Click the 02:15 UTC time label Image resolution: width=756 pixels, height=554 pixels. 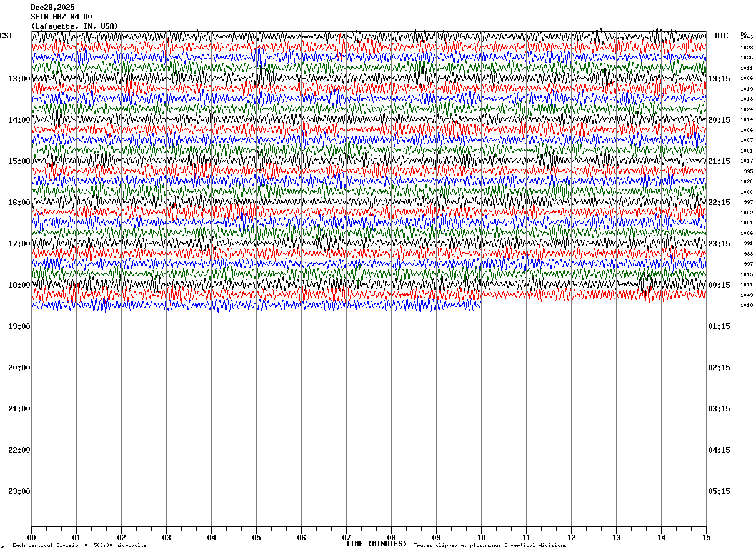pos(719,368)
